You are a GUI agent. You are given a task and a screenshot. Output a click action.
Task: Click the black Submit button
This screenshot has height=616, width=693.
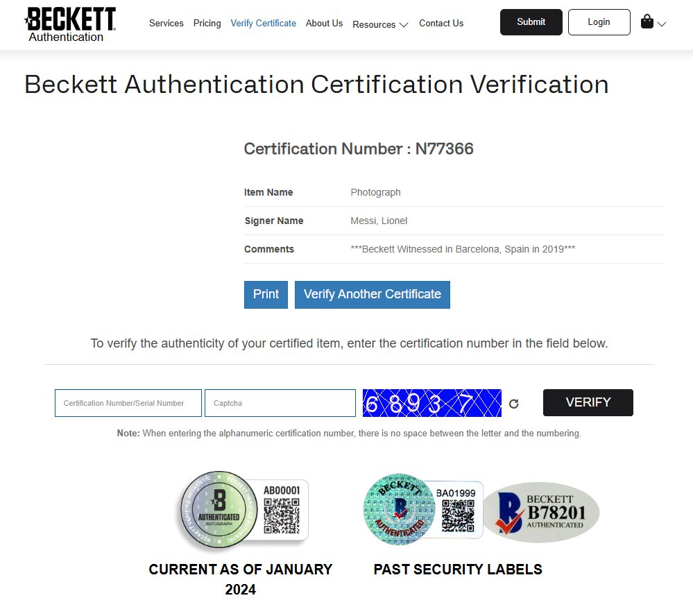[531, 22]
